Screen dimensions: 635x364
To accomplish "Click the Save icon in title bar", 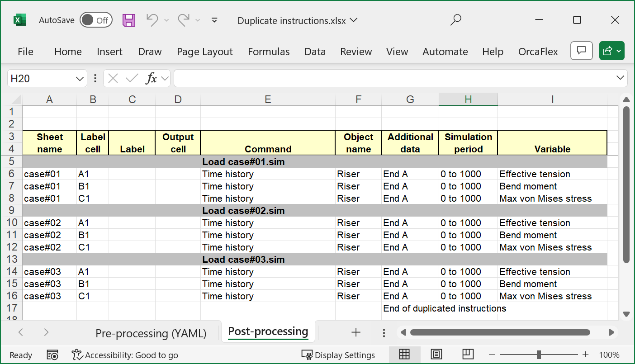I will click(x=129, y=20).
